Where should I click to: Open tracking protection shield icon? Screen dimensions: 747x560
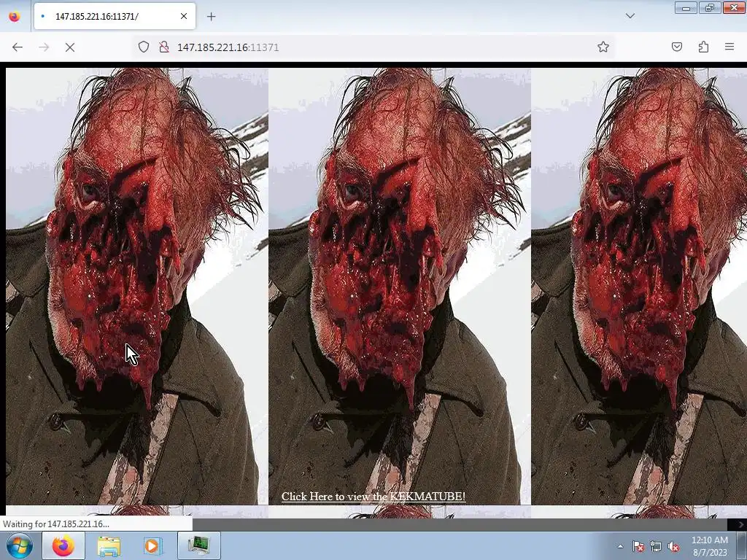(x=144, y=47)
